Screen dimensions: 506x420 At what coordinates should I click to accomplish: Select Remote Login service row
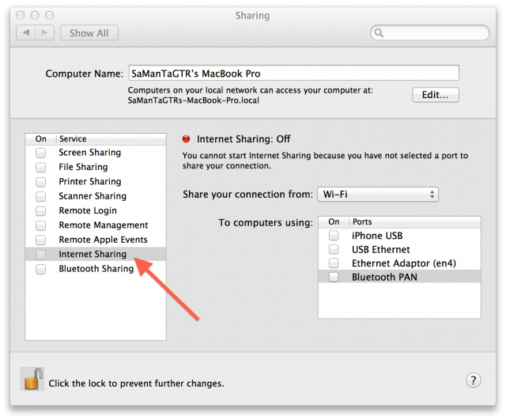[88, 210]
